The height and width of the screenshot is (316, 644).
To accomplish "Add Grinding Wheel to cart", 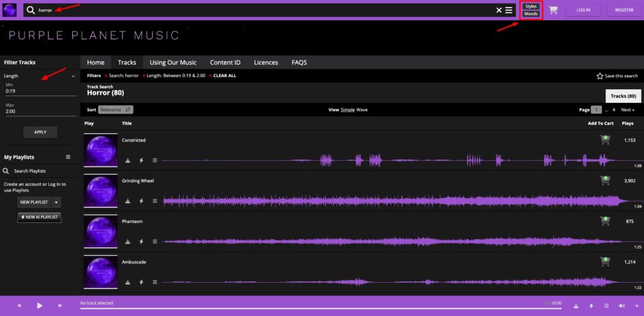I will point(604,180).
